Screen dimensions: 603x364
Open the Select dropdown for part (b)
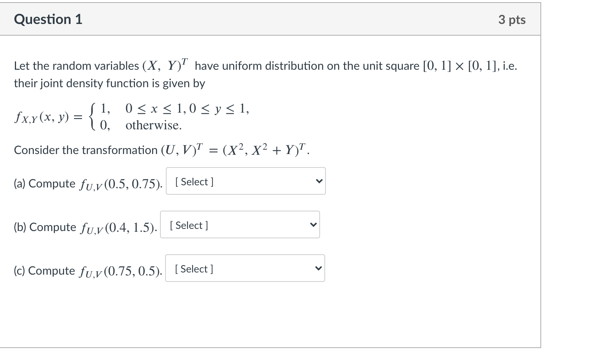point(240,225)
